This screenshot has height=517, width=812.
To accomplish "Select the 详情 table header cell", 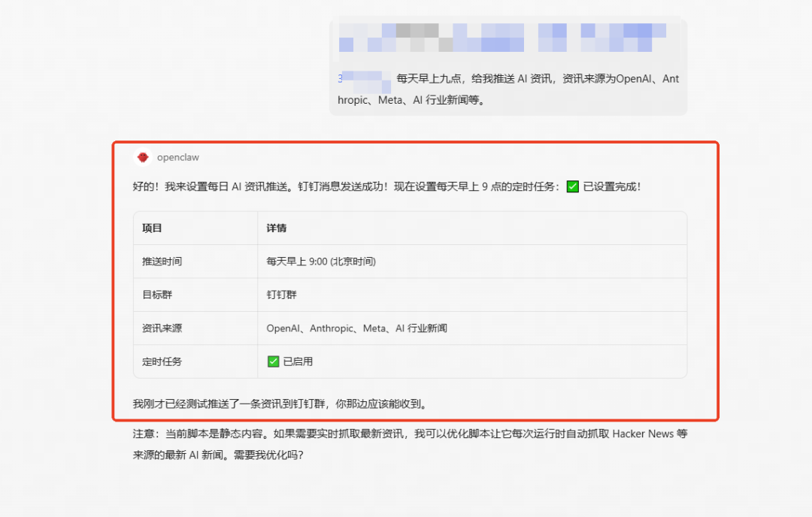I will (472, 228).
